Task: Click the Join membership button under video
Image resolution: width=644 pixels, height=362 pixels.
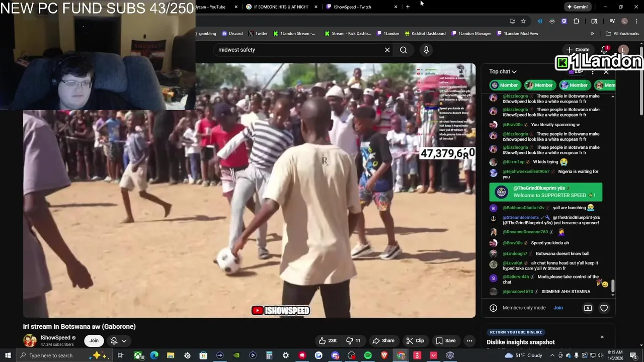Action: point(94,340)
